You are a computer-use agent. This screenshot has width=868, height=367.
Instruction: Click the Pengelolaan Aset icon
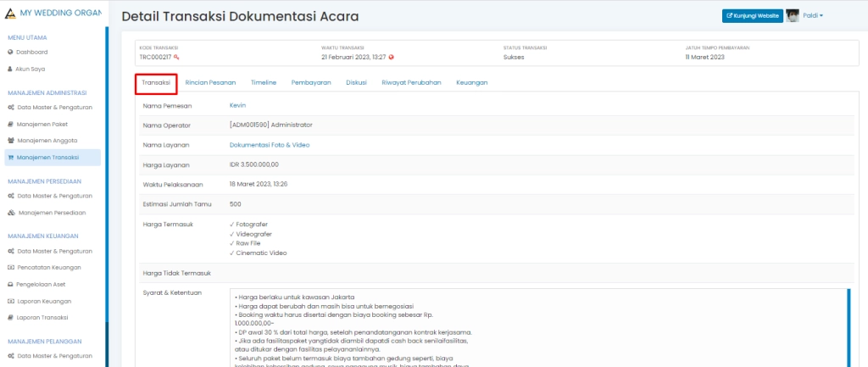click(x=10, y=285)
